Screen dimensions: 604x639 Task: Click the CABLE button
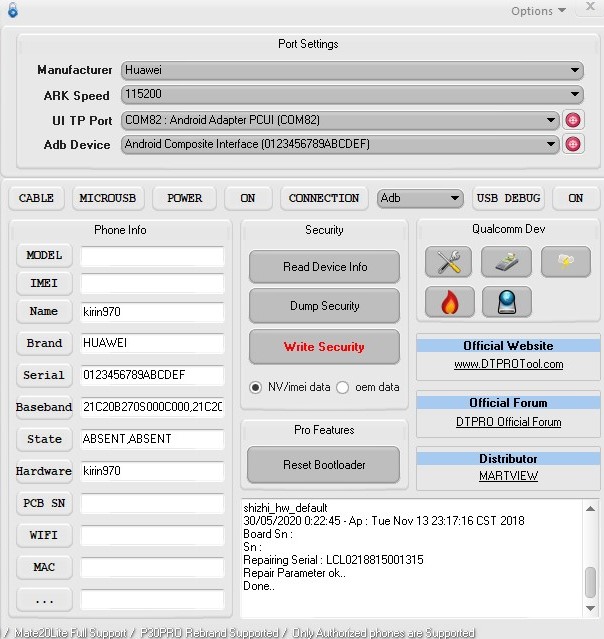(36, 198)
